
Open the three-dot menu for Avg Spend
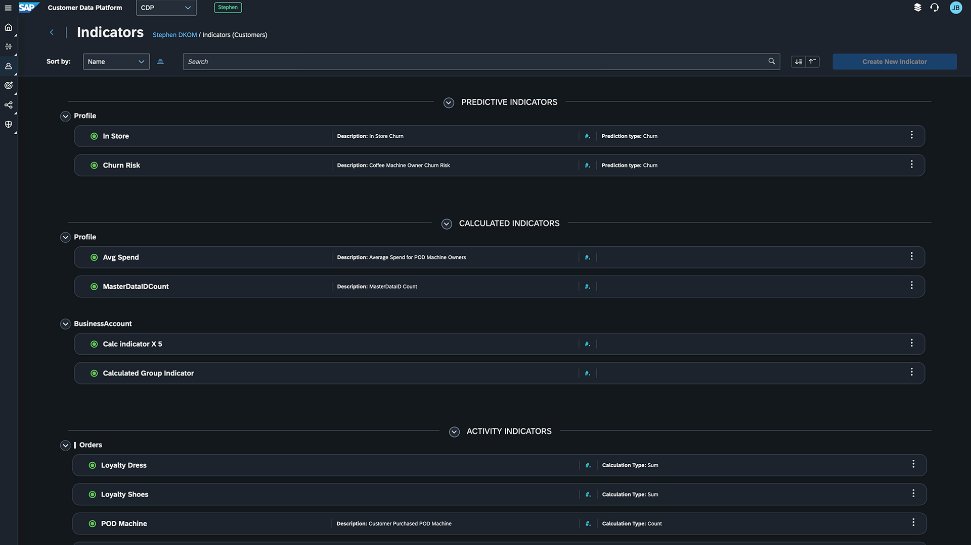(x=911, y=257)
